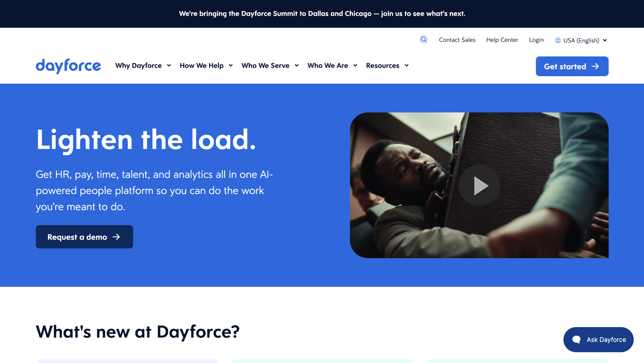
Task: Expand the Resources chevron
Action: [407, 65]
